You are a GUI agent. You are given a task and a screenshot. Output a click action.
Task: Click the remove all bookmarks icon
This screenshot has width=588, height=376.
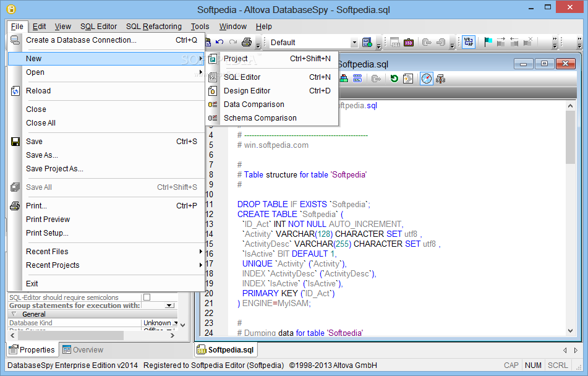(x=528, y=42)
